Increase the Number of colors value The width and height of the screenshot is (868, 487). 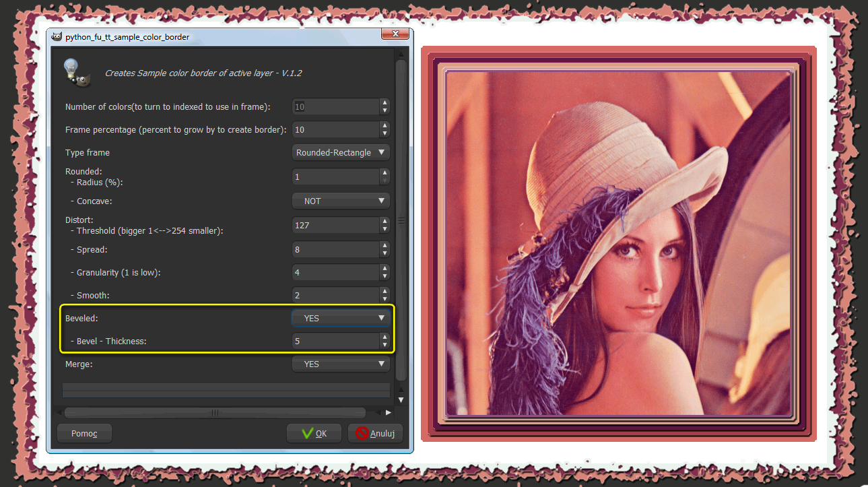tap(385, 103)
